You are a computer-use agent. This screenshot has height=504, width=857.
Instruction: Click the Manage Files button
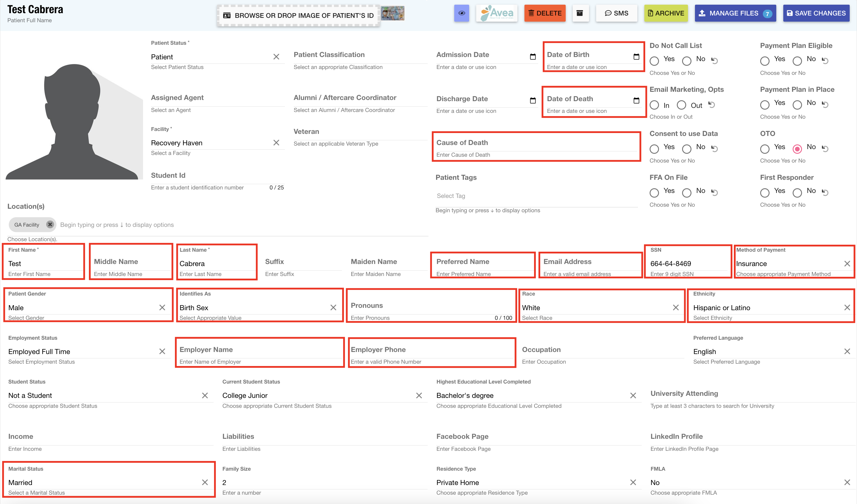(x=735, y=13)
